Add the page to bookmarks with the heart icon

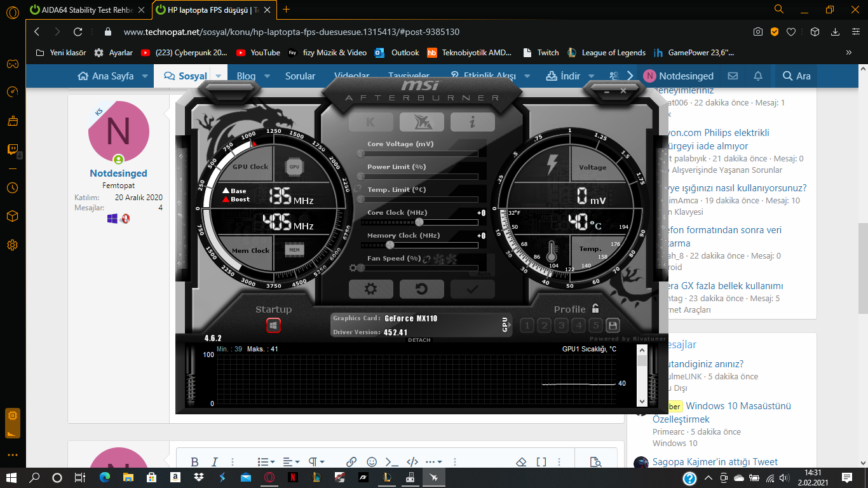pyautogui.click(x=791, y=32)
